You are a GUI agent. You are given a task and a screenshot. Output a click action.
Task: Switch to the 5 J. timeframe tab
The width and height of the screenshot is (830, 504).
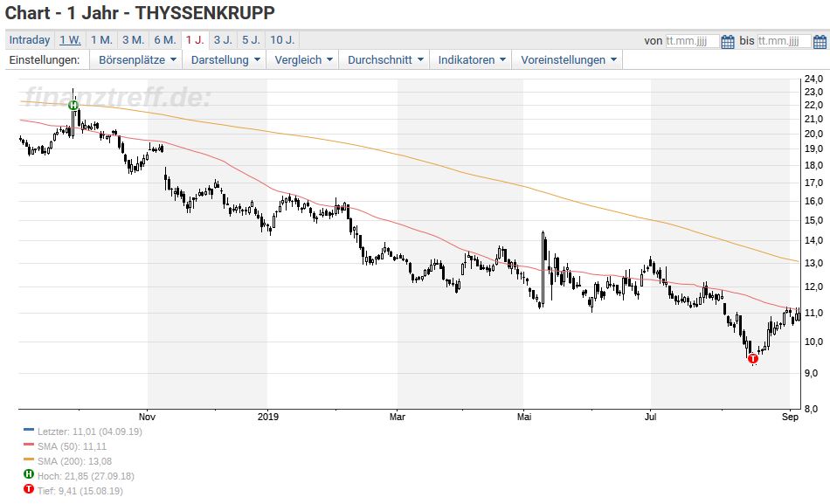click(x=251, y=40)
